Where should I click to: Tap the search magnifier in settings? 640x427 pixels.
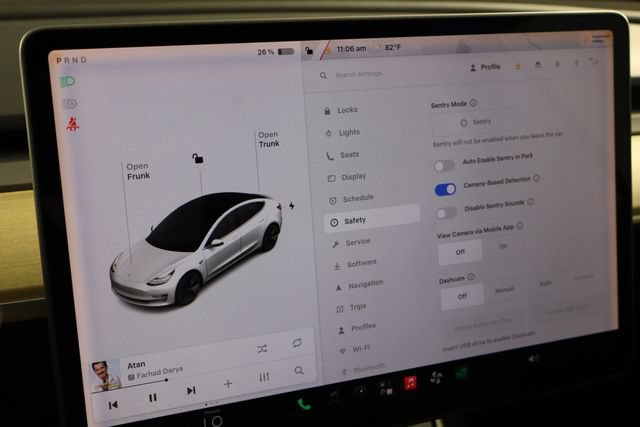323,76
